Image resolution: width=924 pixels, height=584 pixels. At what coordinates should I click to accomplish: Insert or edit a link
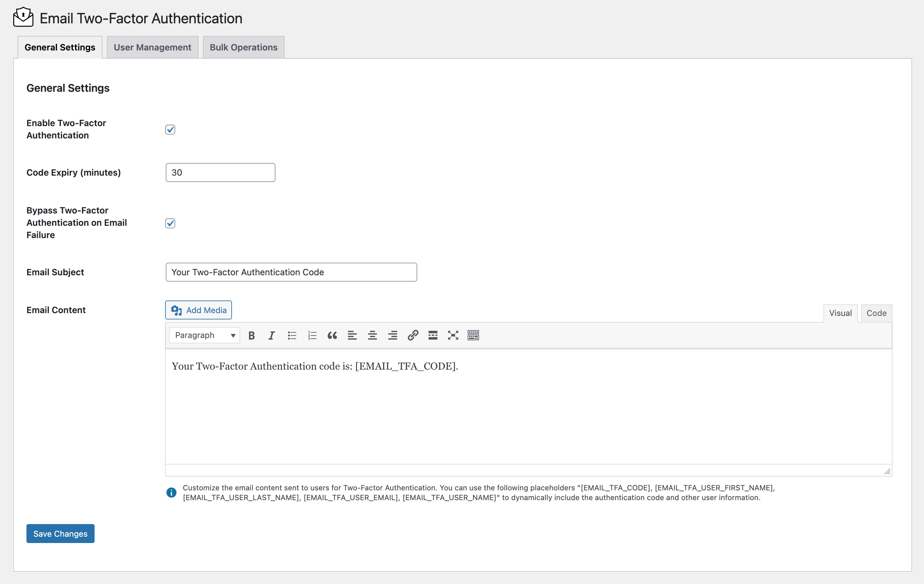point(413,335)
